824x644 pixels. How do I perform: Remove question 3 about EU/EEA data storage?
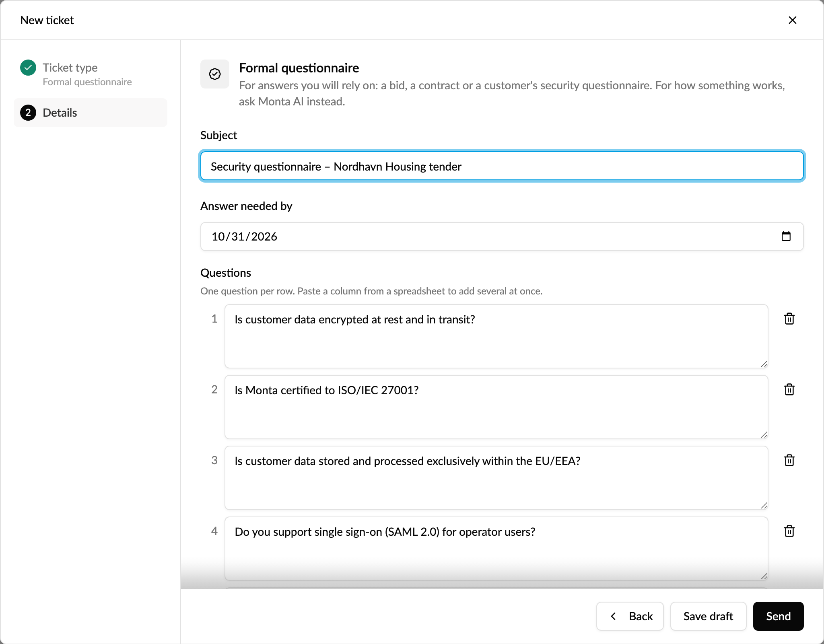pos(789,460)
